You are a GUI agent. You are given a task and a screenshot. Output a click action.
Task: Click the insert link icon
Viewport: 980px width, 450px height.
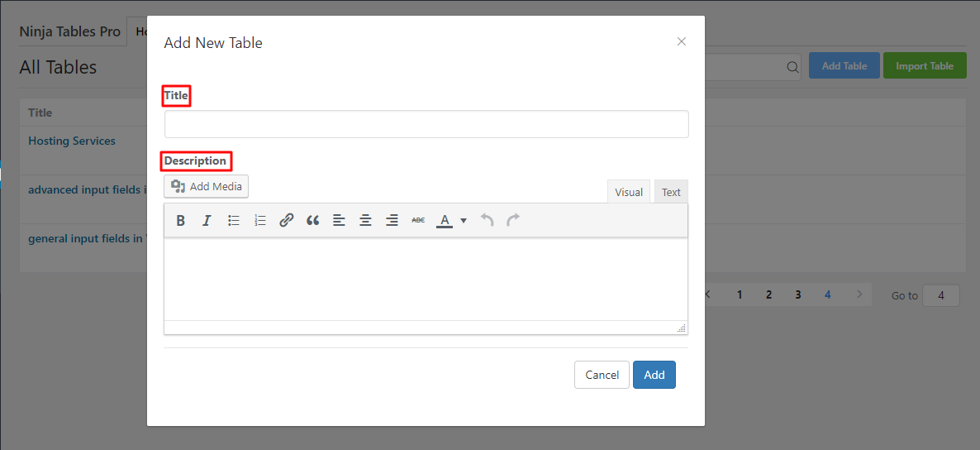tap(287, 221)
